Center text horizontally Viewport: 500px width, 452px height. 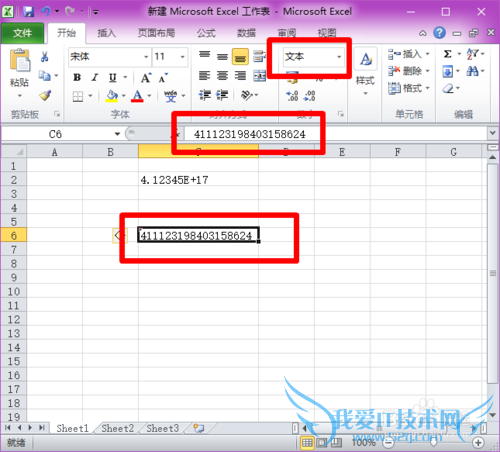(x=222, y=76)
